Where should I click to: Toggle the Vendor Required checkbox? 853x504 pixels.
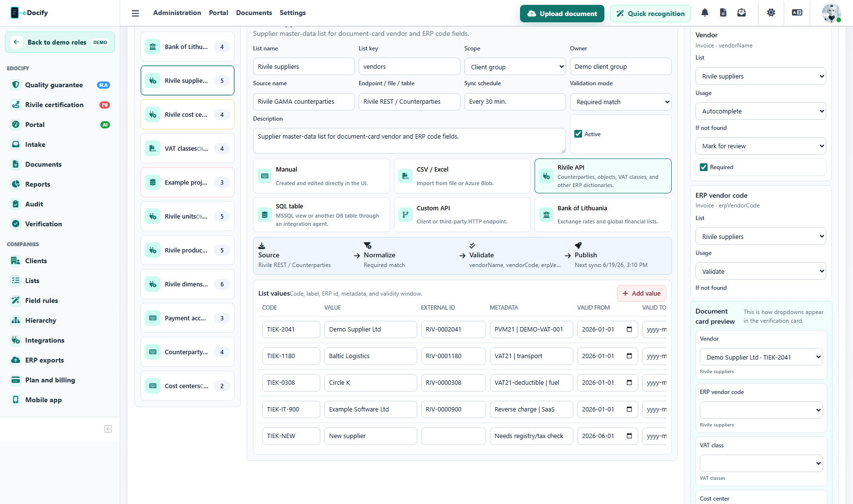[704, 167]
